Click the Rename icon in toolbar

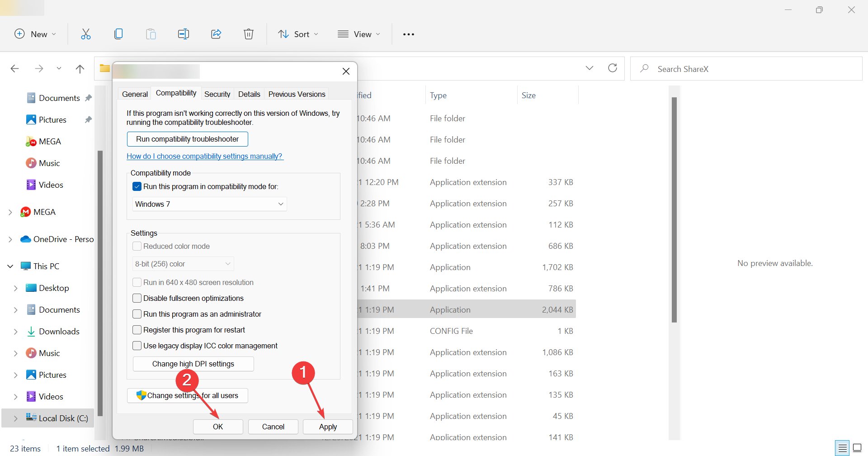pyautogui.click(x=184, y=34)
